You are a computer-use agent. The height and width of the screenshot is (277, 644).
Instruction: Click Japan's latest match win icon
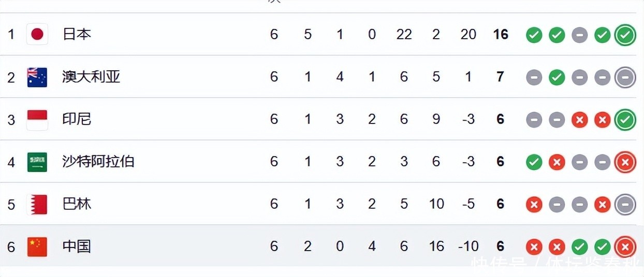pos(625,35)
